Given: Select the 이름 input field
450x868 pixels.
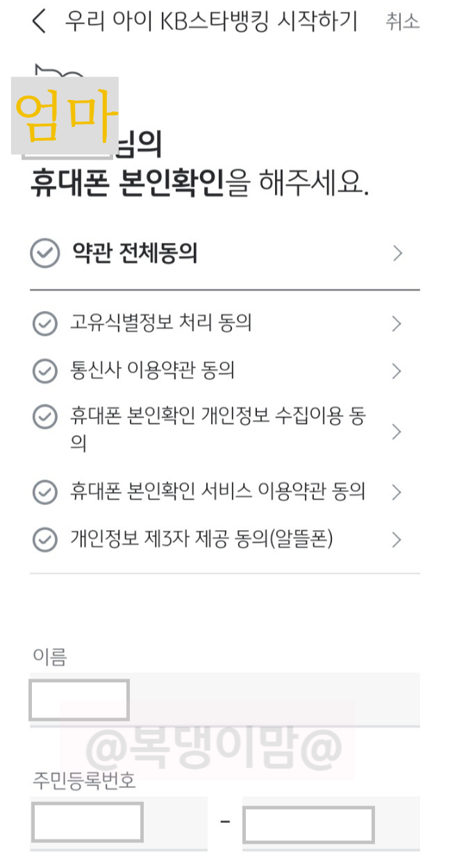Looking at the screenshot, I should click(x=78, y=699).
